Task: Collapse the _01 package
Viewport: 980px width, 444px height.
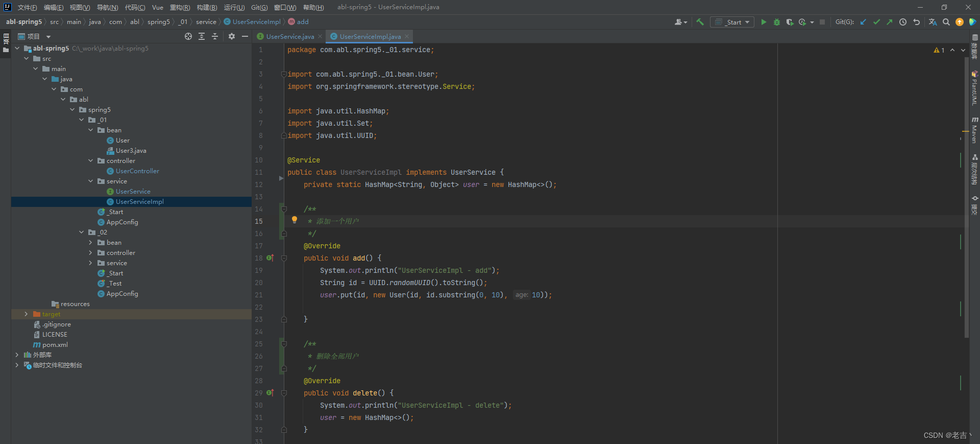Action: [x=82, y=120]
